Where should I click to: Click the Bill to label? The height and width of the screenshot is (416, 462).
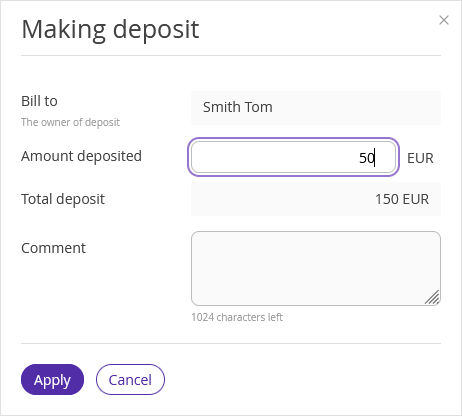pyautogui.click(x=39, y=101)
